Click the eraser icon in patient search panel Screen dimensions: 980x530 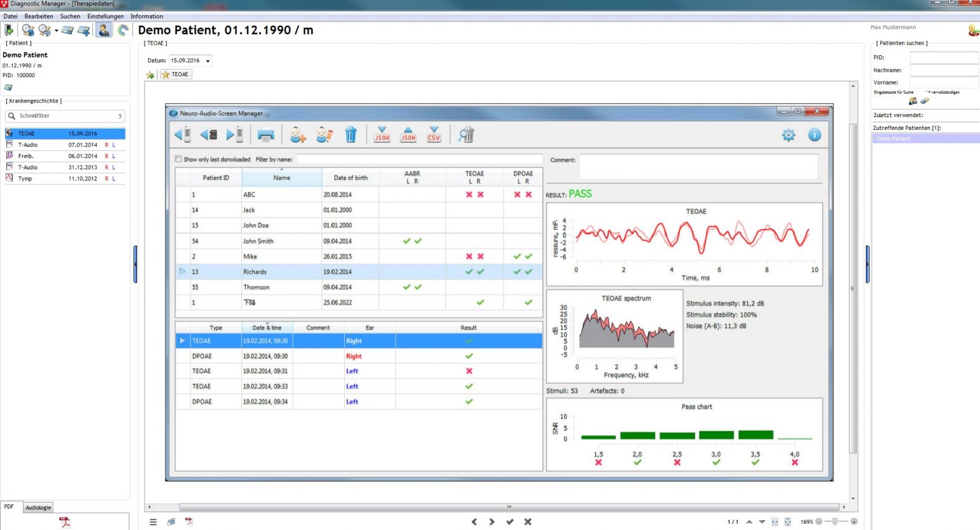[924, 101]
